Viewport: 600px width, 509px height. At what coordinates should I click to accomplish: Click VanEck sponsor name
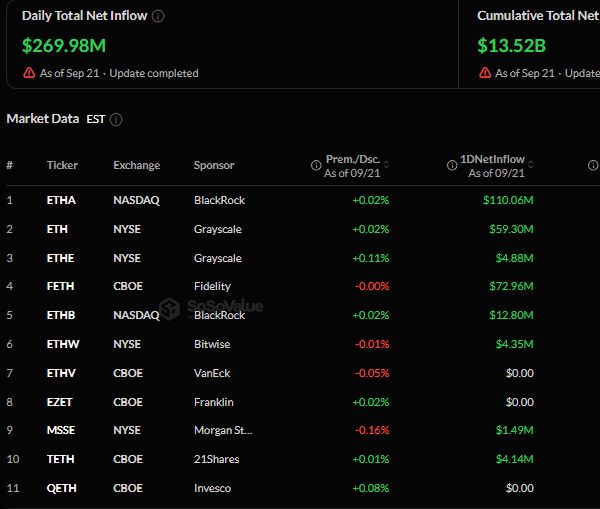click(212, 373)
